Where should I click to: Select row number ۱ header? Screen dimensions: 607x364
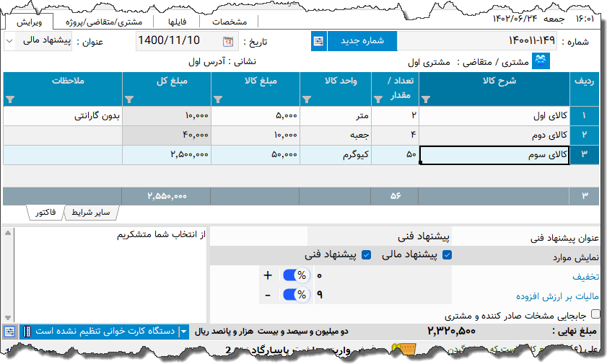[584, 116]
